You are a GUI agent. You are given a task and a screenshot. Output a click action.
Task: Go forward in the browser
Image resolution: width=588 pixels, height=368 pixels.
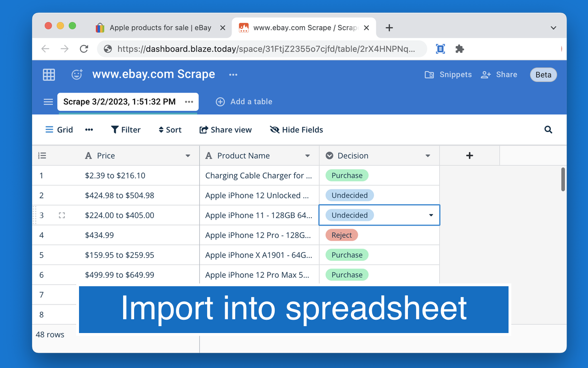pos(64,49)
